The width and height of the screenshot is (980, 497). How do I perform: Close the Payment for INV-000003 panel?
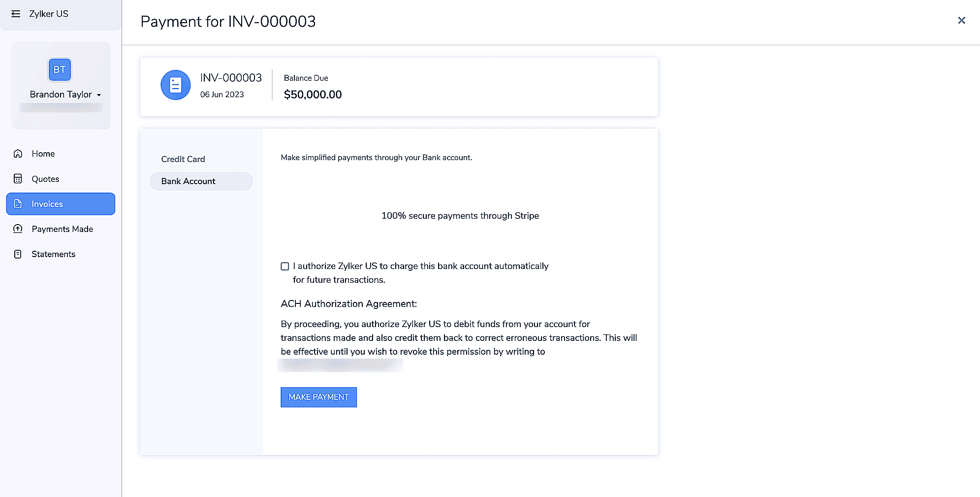point(961,20)
